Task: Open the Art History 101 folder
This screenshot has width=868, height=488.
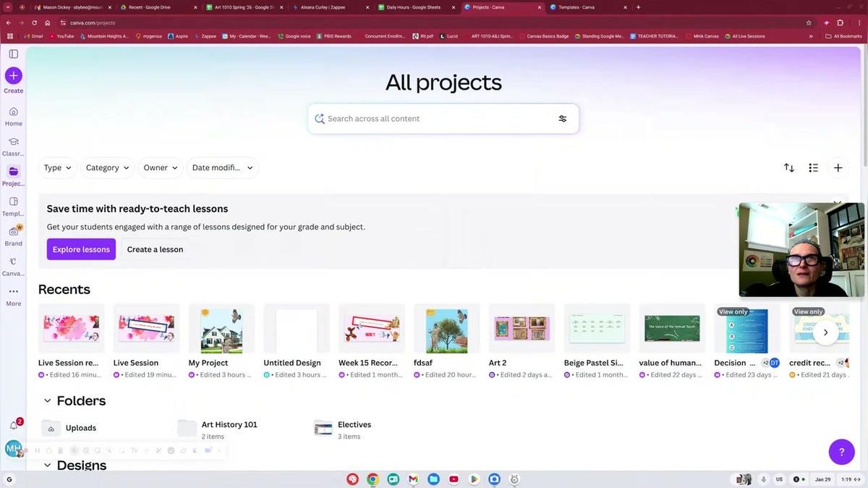Action: [229, 425]
